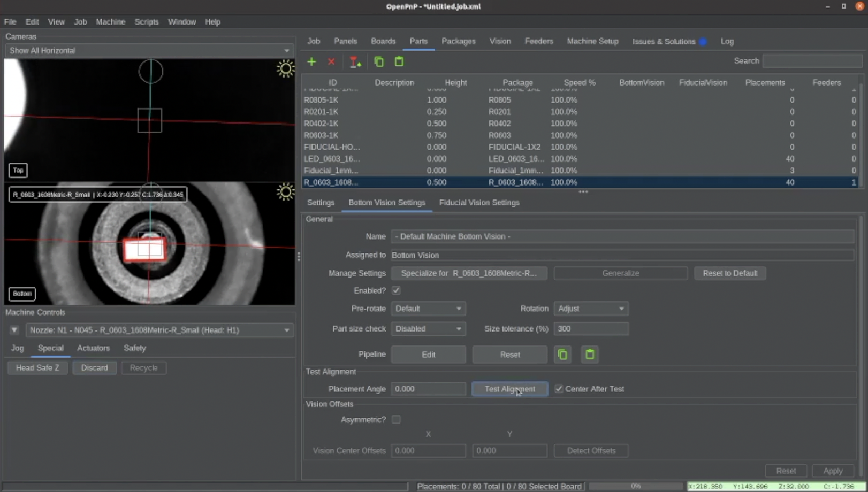Copy part using the toolbar copy icon

tap(379, 62)
